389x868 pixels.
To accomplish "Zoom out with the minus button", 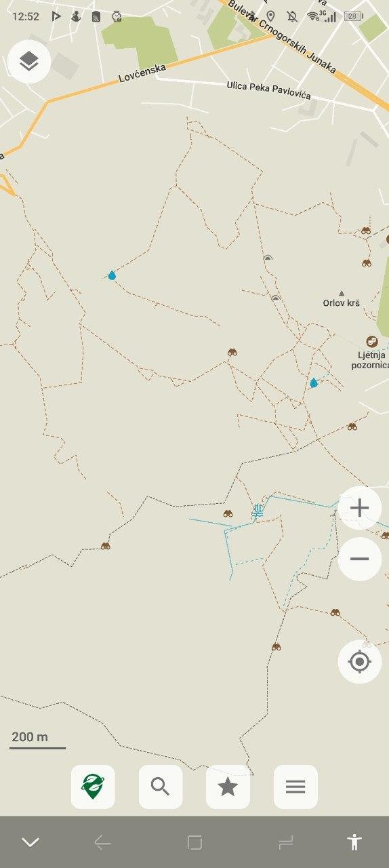I will (x=359, y=559).
